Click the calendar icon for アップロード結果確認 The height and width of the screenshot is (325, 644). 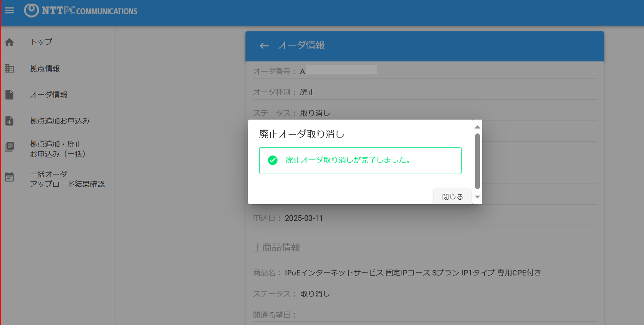coord(9,177)
